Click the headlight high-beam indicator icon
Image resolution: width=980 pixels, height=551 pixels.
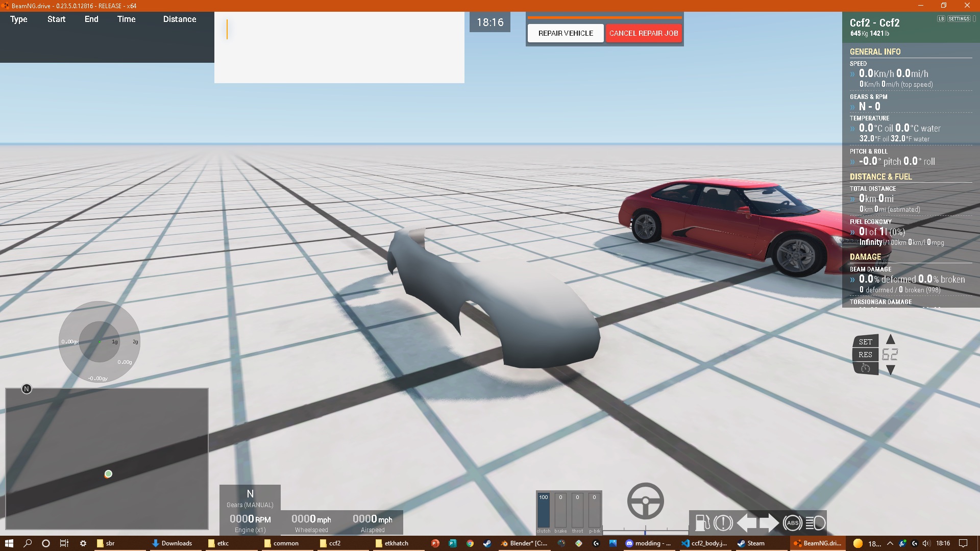(815, 523)
